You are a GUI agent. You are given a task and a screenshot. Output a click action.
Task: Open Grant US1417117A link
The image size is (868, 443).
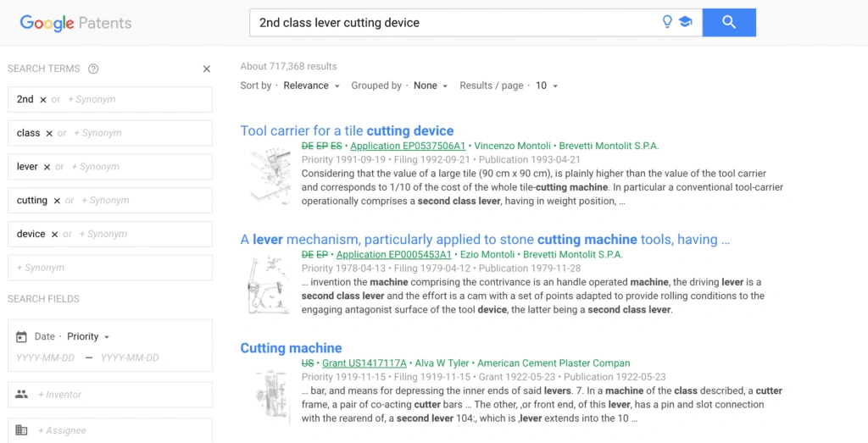click(x=364, y=363)
